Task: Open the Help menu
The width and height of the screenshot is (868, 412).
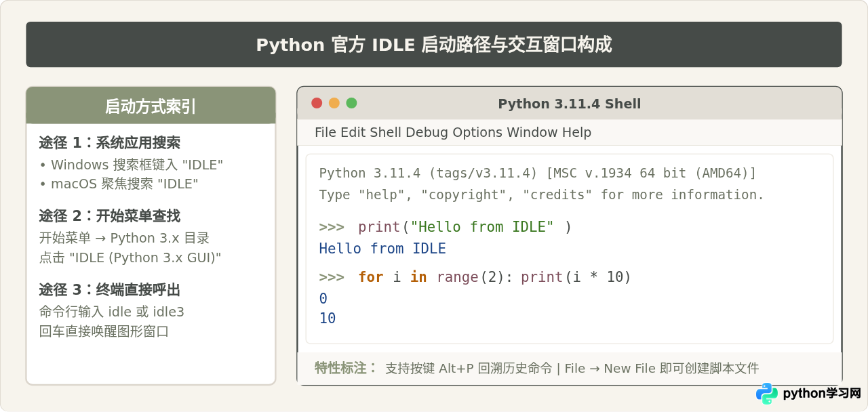Action: click(x=577, y=133)
